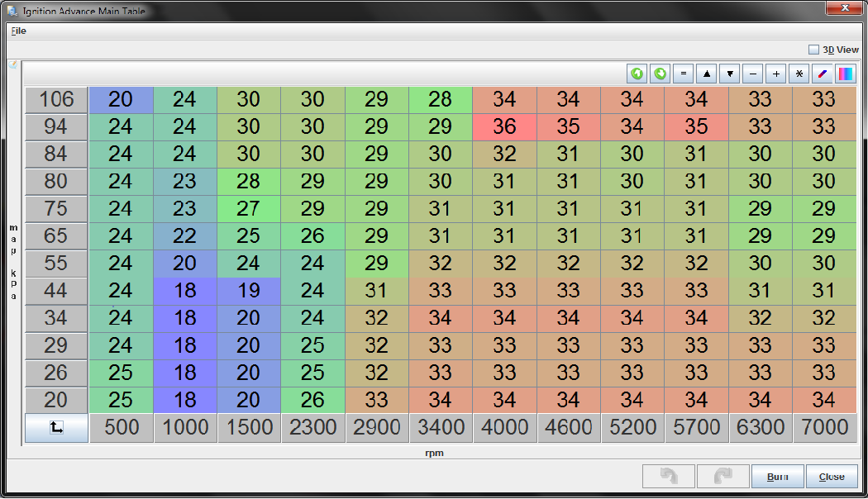Viewport: 868px width, 499px height.
Task: Click the undo arrow button
Action: click(669, 477)
